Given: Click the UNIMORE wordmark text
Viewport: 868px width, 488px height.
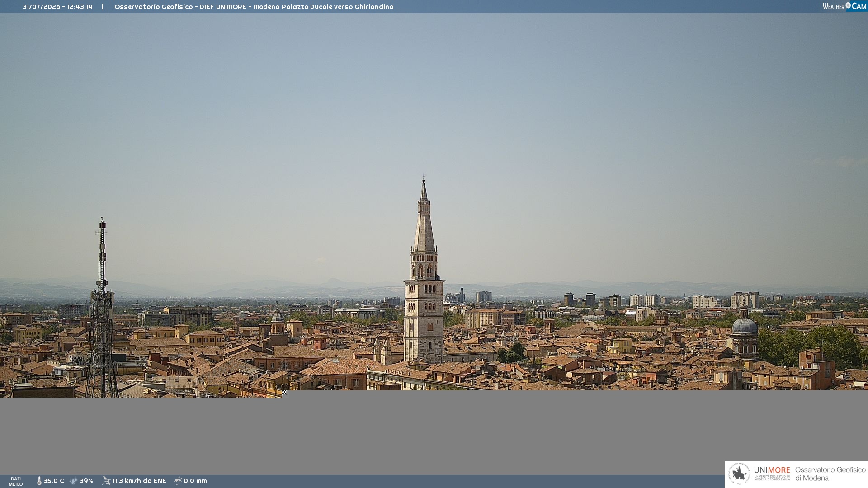Looking at the screenshot, I should (772, 470).
